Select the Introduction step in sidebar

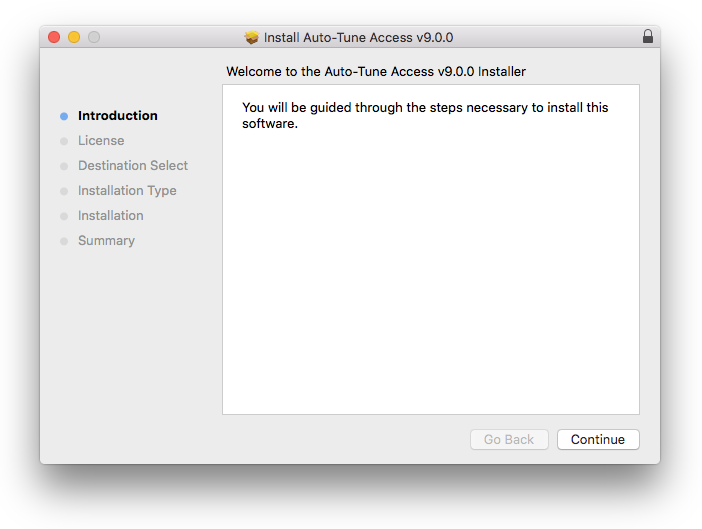118,116
